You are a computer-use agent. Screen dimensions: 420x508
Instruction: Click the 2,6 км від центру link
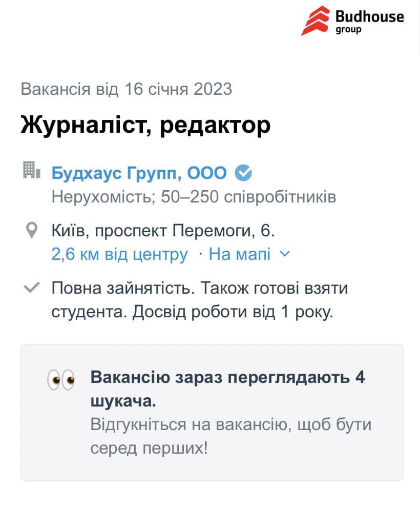[118, 254]
